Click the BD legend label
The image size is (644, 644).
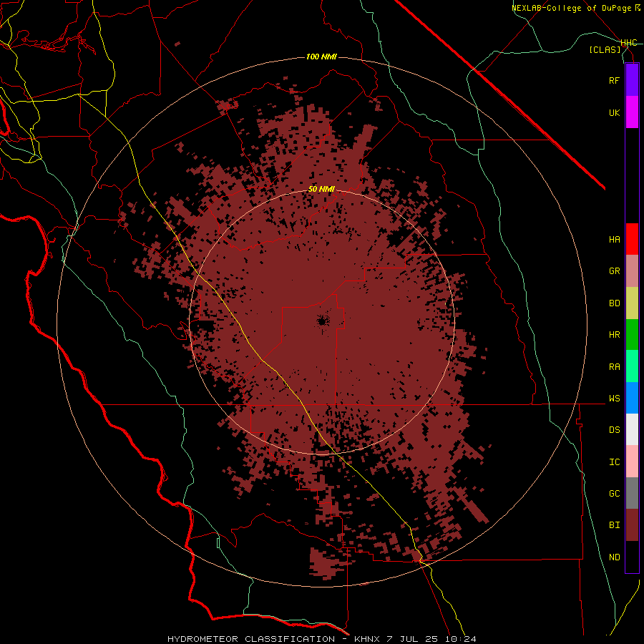pyautogui.click(x=614, y=303)
